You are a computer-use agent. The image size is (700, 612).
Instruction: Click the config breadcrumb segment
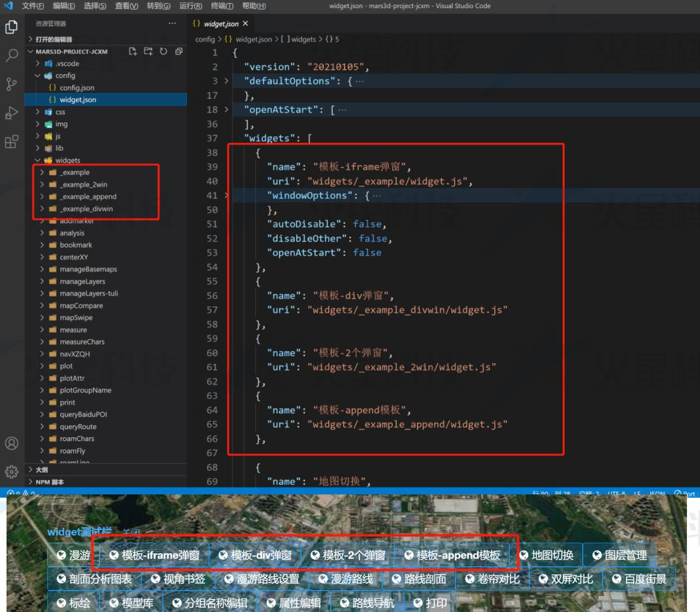(x=205, y=39)
